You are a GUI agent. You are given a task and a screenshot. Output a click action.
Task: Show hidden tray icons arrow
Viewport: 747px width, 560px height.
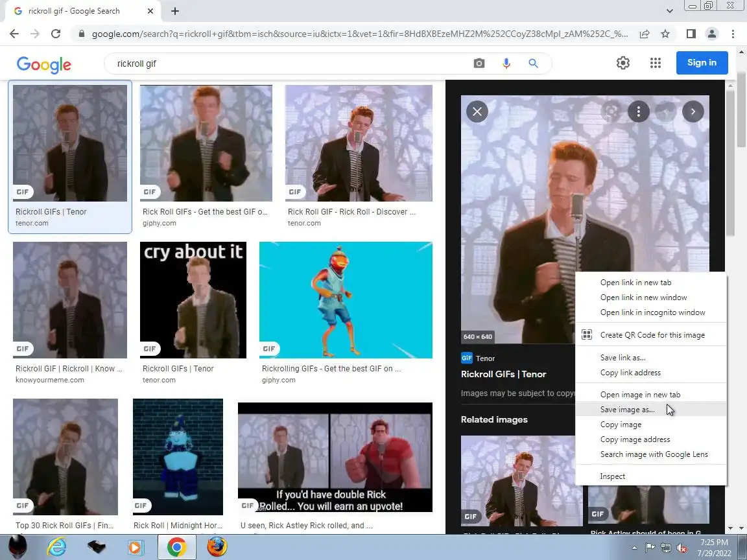(634, 548)
